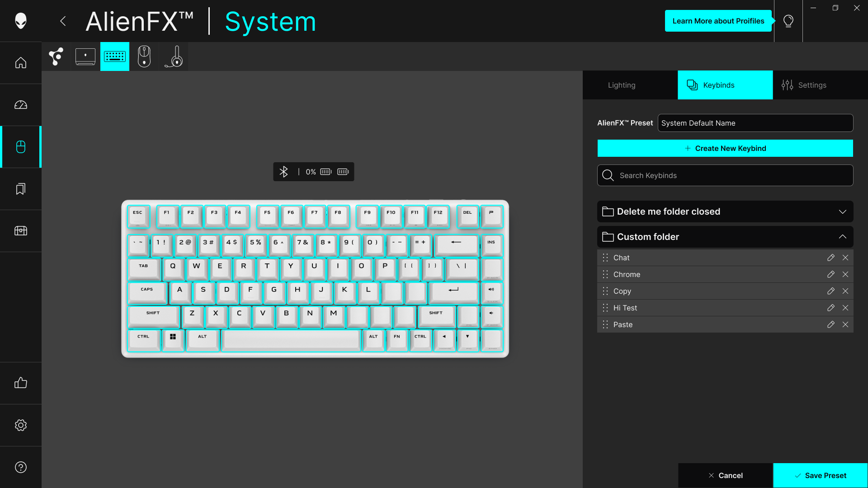868x488 pixels.
Task: Open the thumbs-up feedback icon
Action: (21, 383)
